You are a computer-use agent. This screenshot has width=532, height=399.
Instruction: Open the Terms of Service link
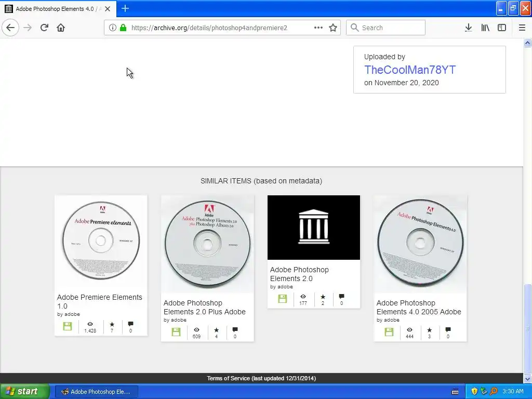[261, 378]
